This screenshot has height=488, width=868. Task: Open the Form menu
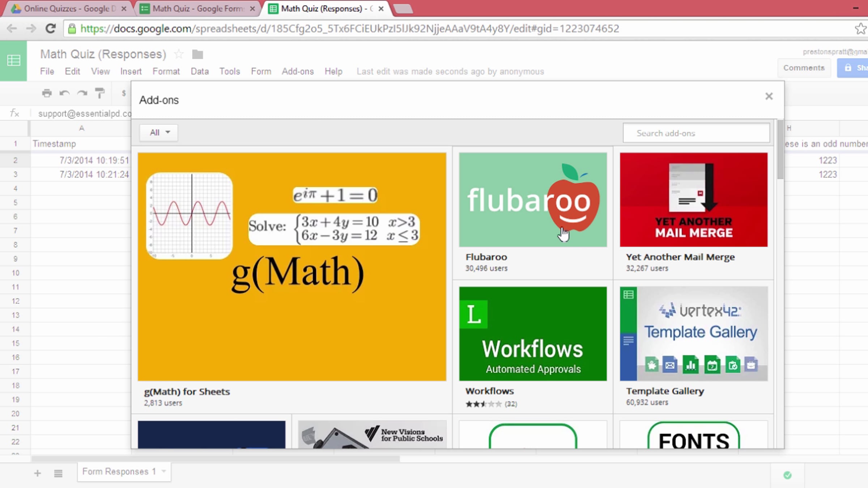(x=261, y=71)
